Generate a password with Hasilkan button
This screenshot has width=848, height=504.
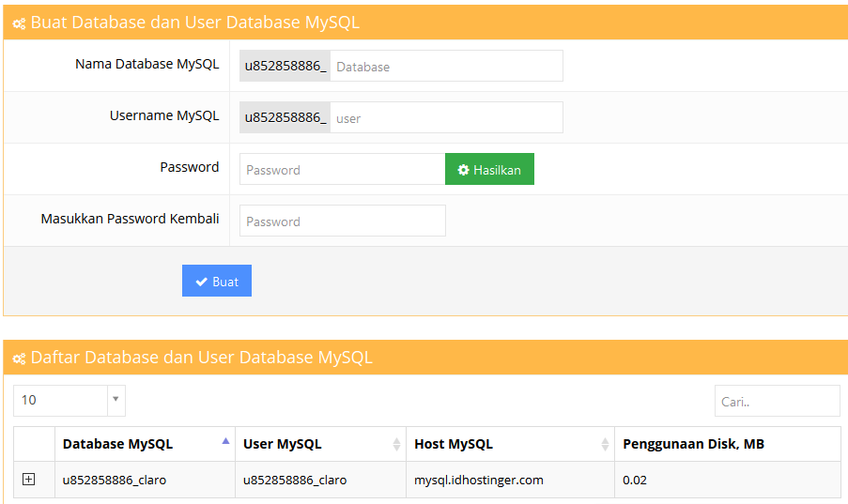click(x=489, y=169)
